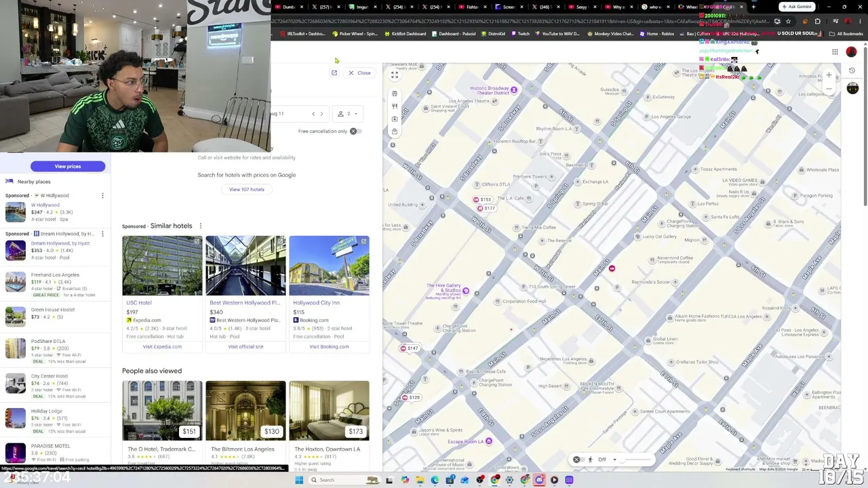Select The Hive Gallery & Studios pin
This screenshot has height=488, width=868.
[466, 291]
